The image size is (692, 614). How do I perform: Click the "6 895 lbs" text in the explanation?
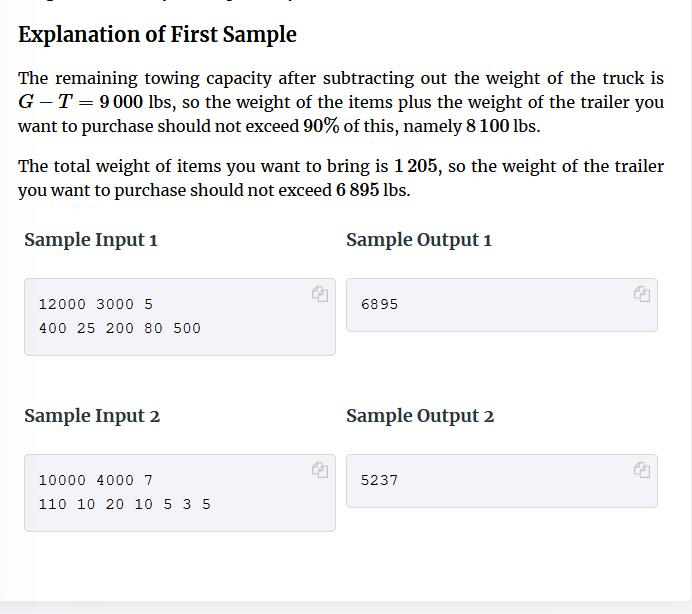pyautogui.click(x=372, y=190)
